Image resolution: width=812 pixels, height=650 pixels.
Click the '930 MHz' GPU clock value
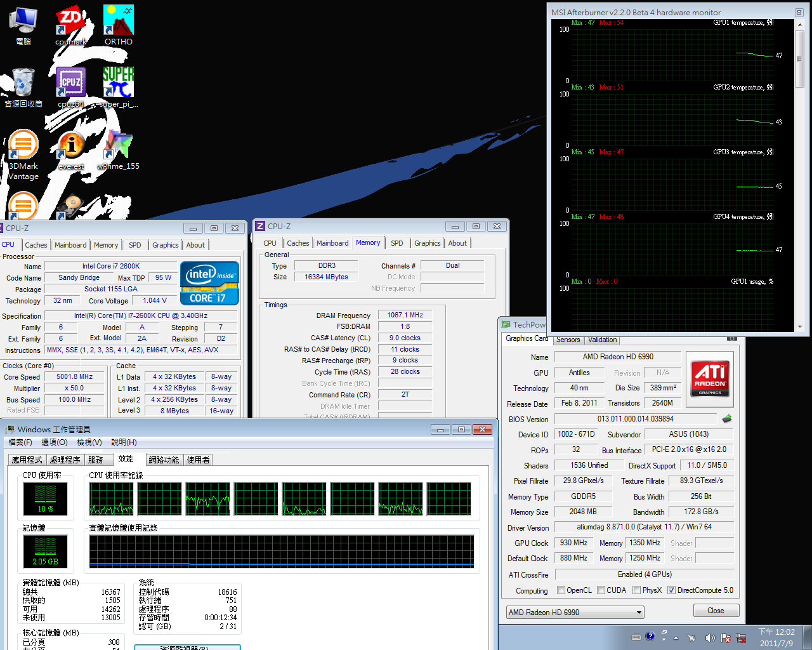573,543
